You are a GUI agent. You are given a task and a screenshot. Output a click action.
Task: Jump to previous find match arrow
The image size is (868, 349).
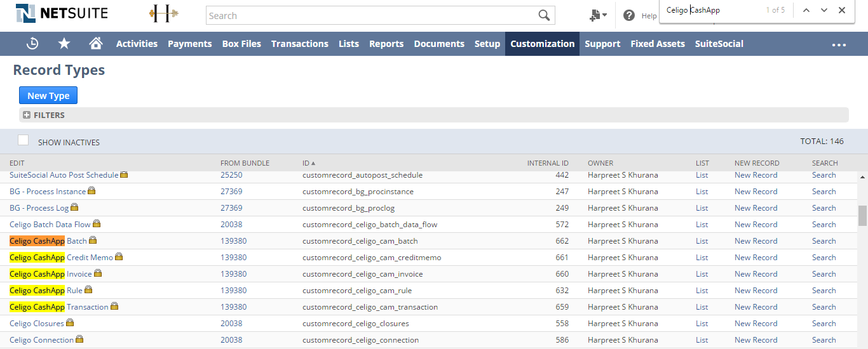point(806,10)
